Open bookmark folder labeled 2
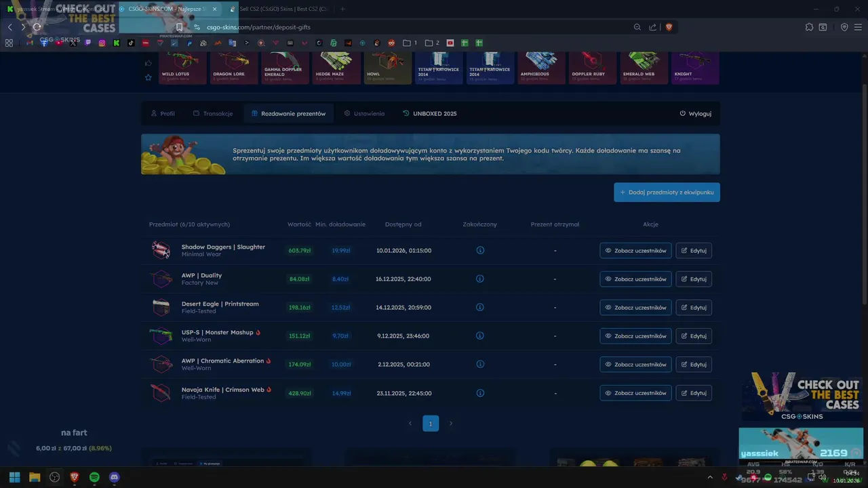868x488 pixels. (432, 43)
